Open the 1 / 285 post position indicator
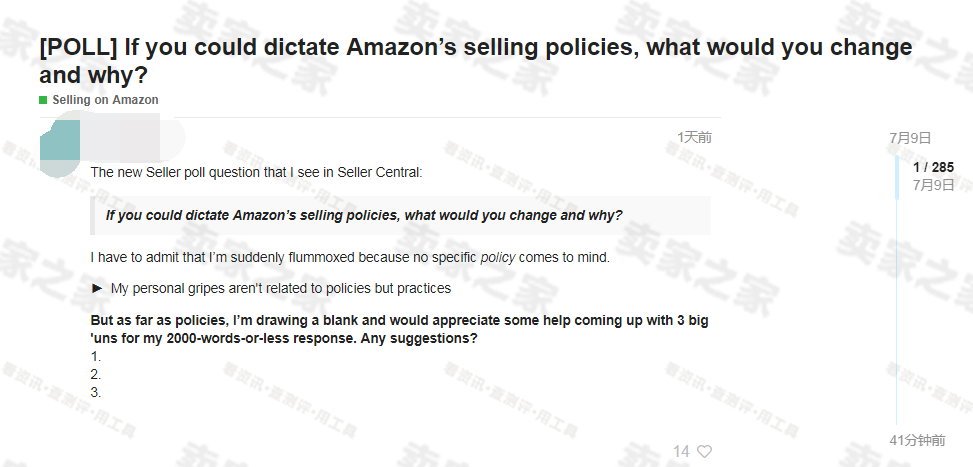Image resolution: width=973 pixels, height=467 pixels. 933,167
